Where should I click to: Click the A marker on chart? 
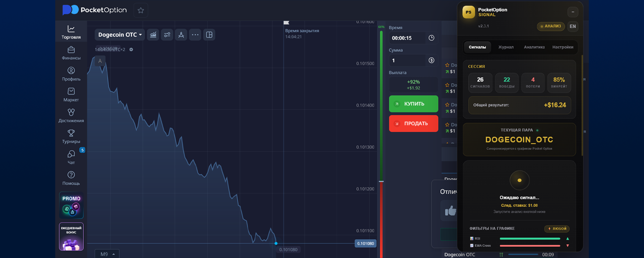tap(100, 61)
